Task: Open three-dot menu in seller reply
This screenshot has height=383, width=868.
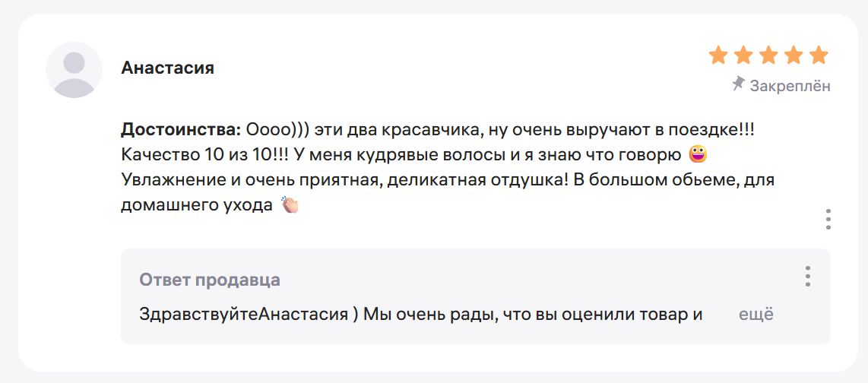Action: (808, 276)
